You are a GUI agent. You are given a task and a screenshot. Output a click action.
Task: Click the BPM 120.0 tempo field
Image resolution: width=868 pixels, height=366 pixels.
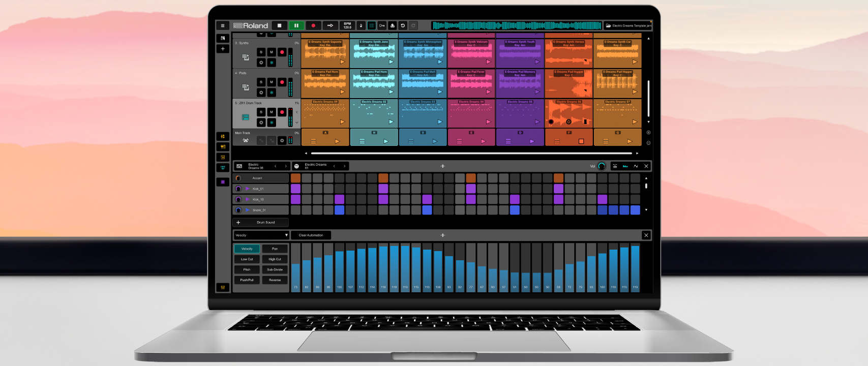347,25
